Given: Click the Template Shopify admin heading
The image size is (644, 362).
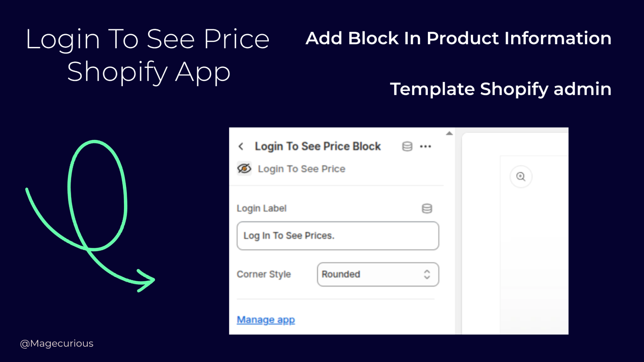Looking at the screenshot, I should 501,89.
